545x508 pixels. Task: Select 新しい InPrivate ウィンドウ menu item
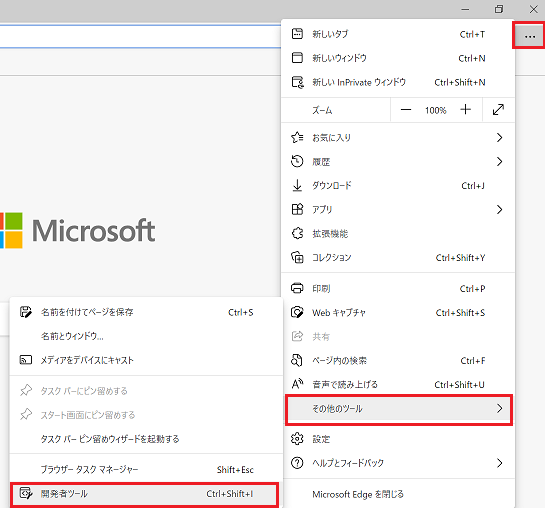point(398,82)
